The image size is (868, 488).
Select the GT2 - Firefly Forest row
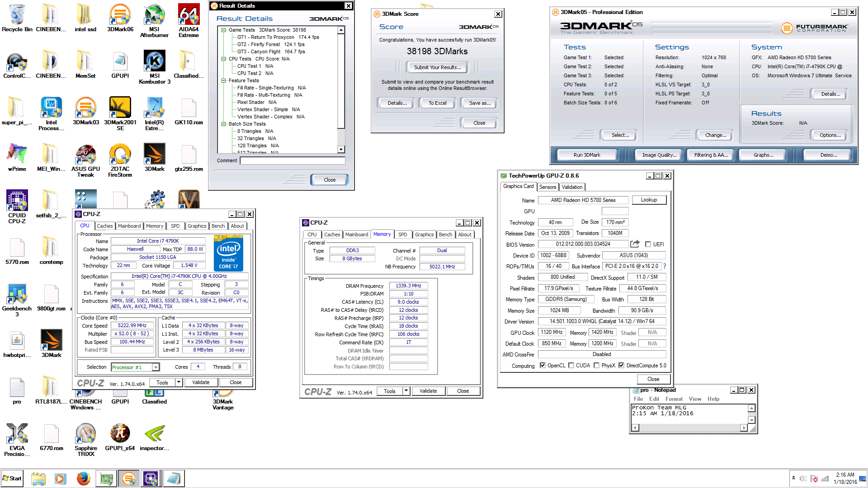pos(270,44)
